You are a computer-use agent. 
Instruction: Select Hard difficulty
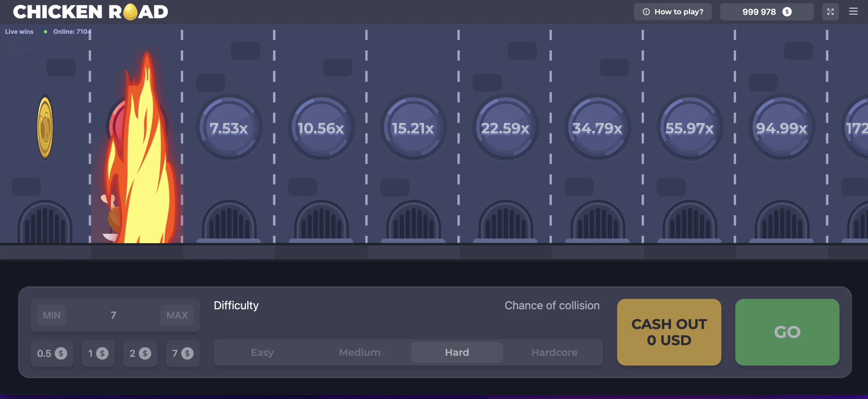457,353
